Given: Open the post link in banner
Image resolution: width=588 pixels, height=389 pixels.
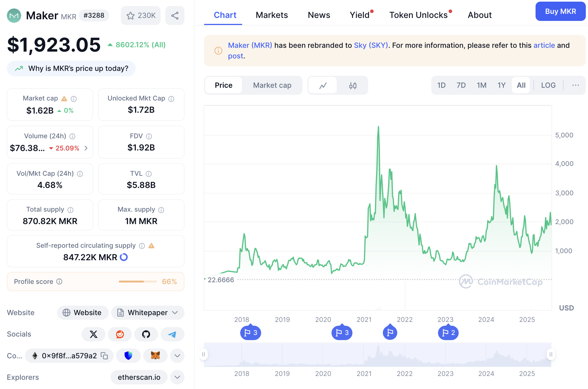Looking at the screenshot, I should coord(235,56).
